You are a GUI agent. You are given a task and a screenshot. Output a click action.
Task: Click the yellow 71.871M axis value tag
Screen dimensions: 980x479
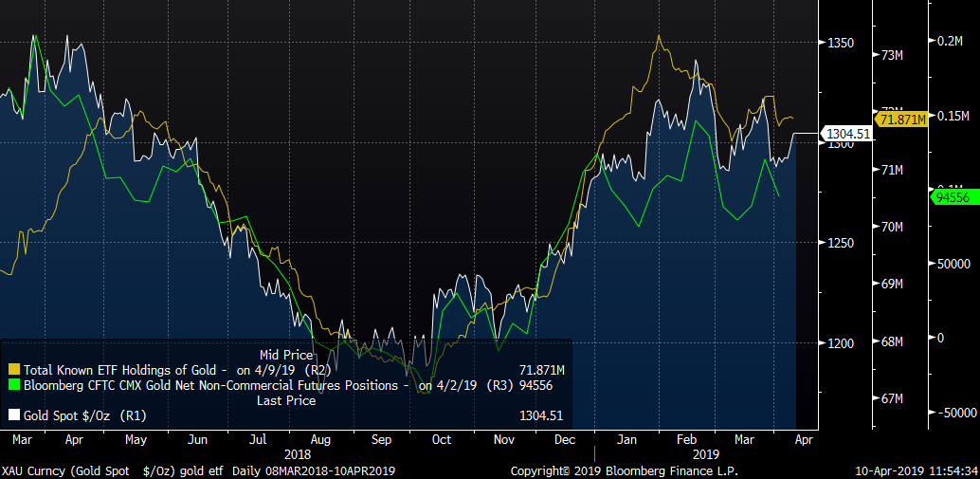click(x=902, y=119)
